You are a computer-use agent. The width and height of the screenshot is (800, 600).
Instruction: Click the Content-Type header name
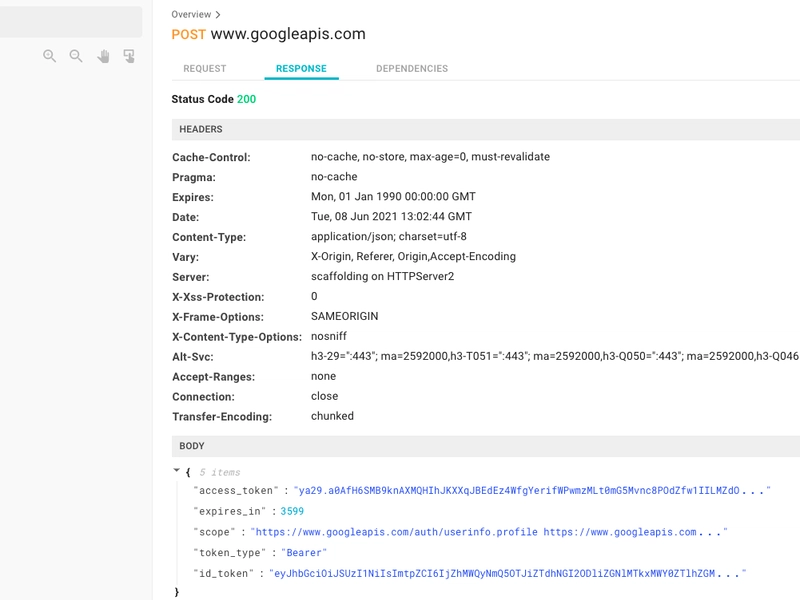pyautogui.click(x=209, y=237)
